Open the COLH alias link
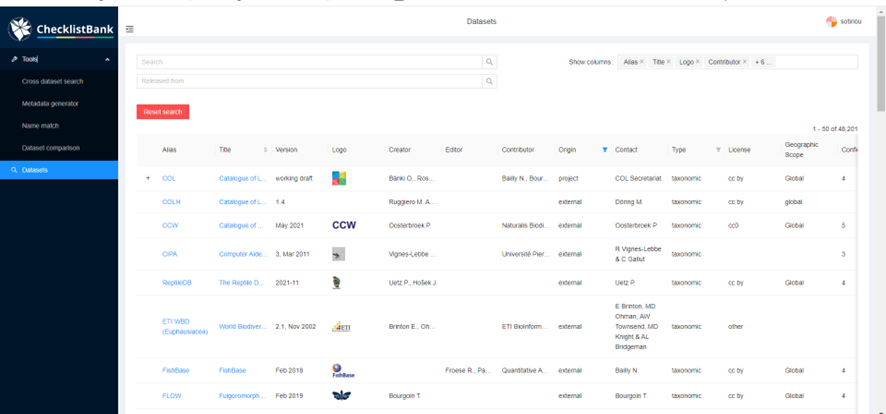 click(x=171, y=202)
